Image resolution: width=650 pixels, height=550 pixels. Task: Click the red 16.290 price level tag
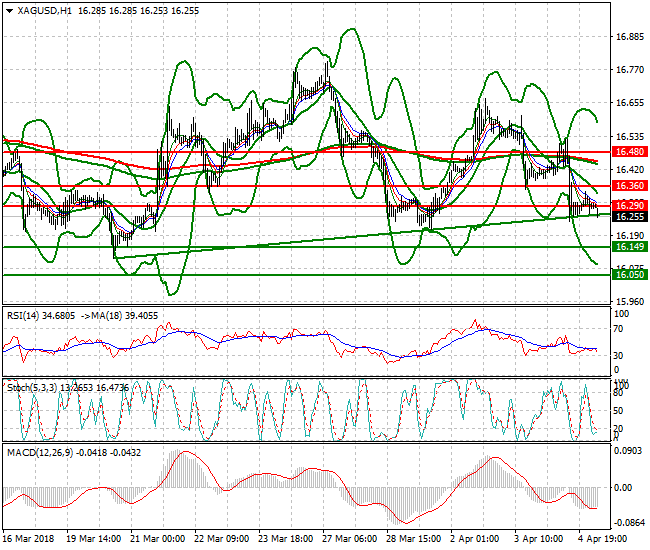coord(627,205)
